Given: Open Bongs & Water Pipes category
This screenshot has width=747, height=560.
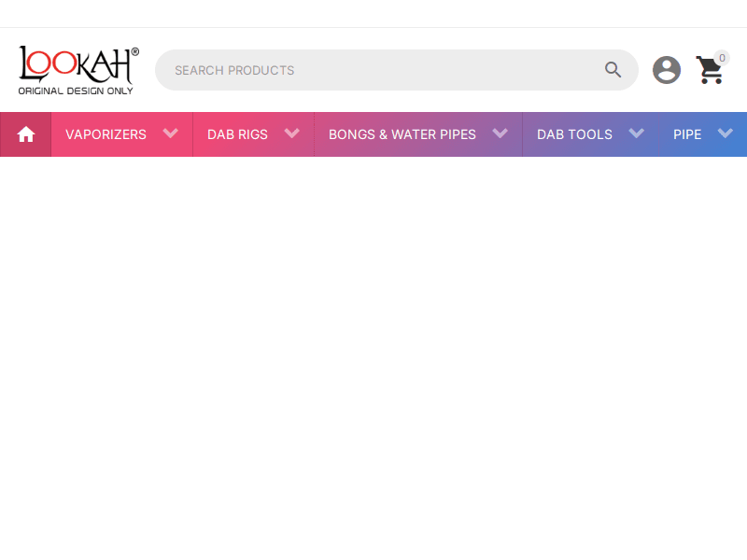Looking at the screenshot, I should [402, 134].
